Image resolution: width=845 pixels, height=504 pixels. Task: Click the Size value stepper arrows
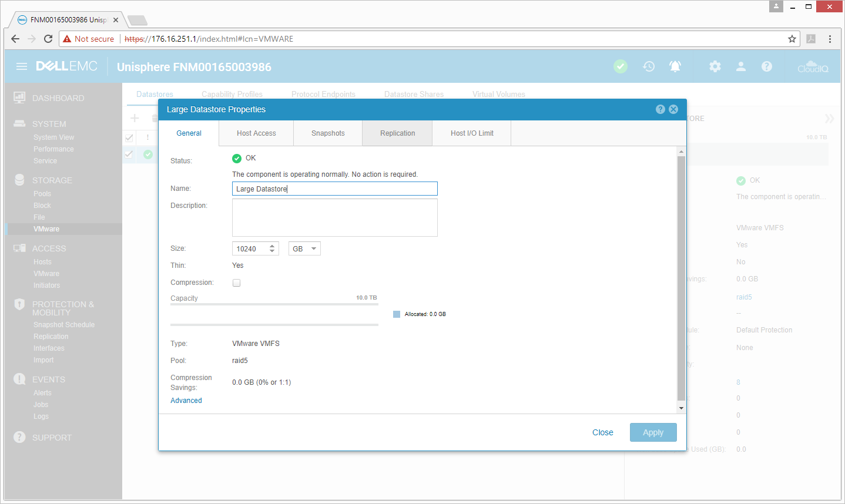(x=272, y=248)
